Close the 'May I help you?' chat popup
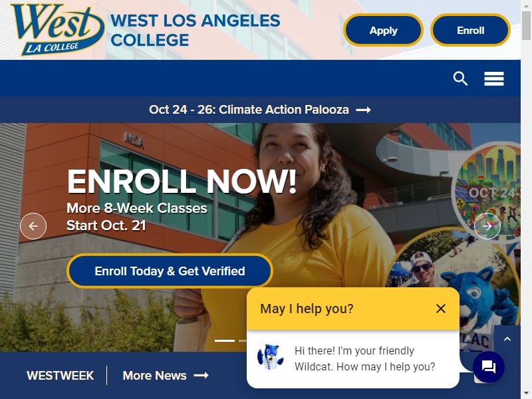This screenshot has height=399, width=532. click(441, 309)
